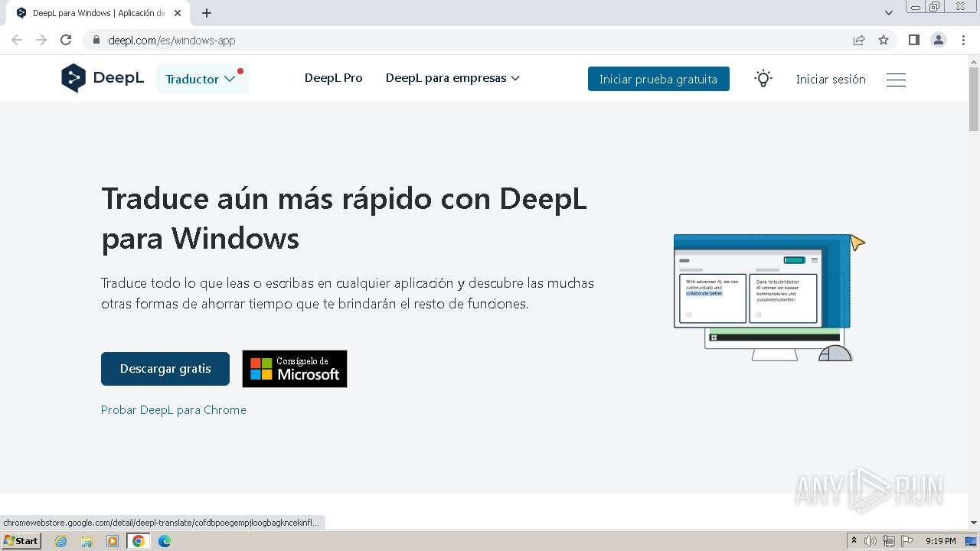
Task: Click Consíguelo de Microsoft badge
Action: point(295,369)
